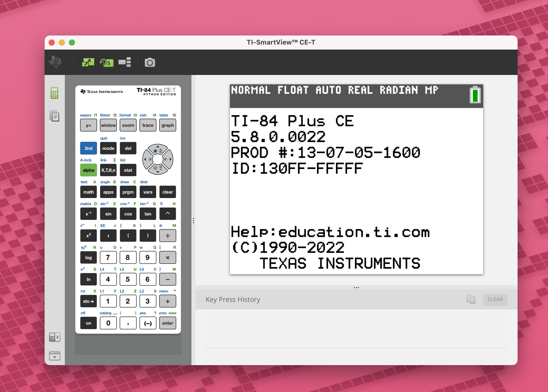Click the decimal point key
This screenshot has height=392, width=548.
[x=128, y=323]
